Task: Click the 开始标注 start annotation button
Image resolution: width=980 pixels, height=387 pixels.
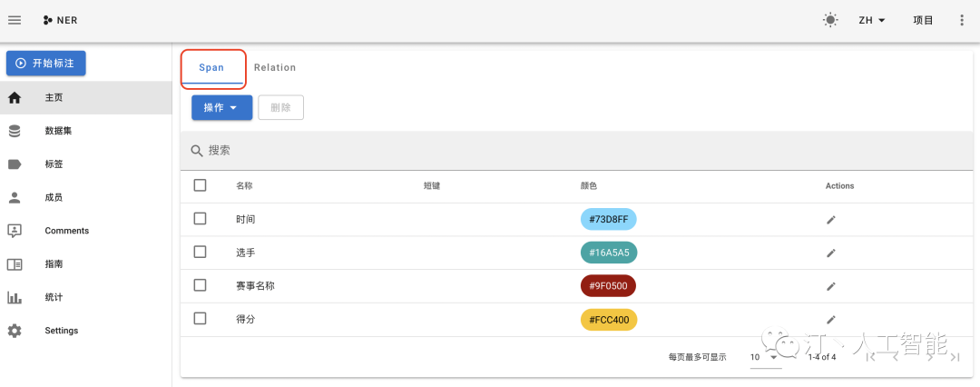Action: click(x=45, y=64)
